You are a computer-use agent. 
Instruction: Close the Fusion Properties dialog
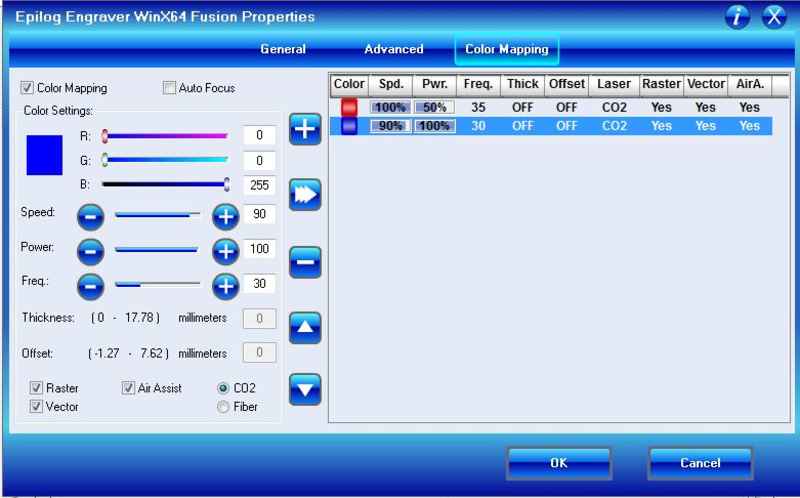(x=774, y=16)
